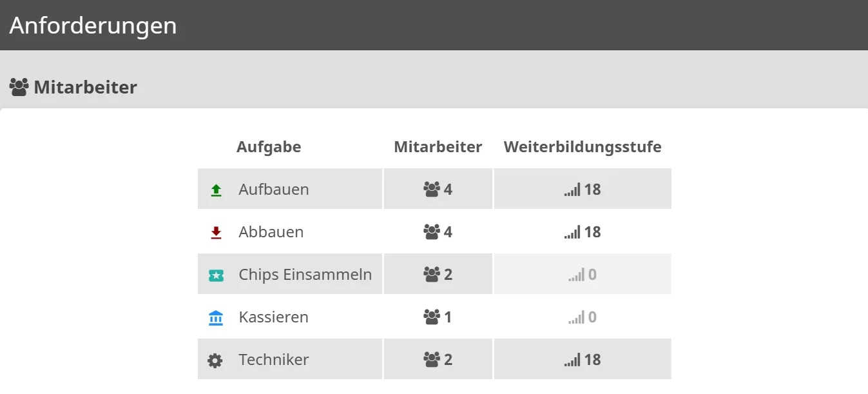
Task: Click the signal bars icon in Techniker row
Action: click(572, 360)
